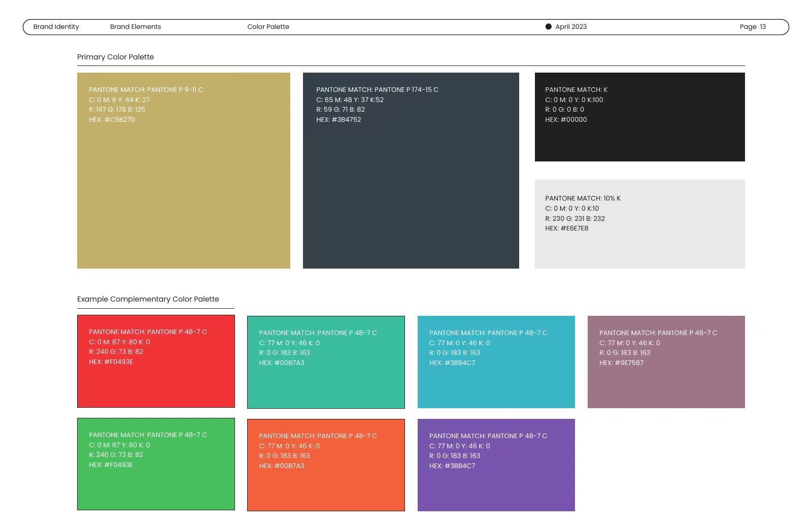
Task: Pick the dark slate primary color swatch
Action: (x=411, y=171)
